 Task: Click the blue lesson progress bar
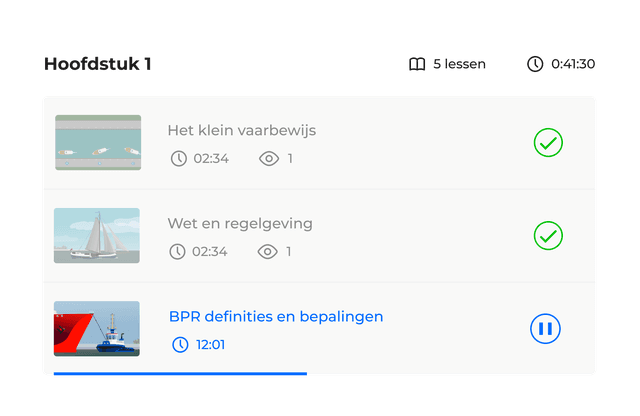coord(180,373)
